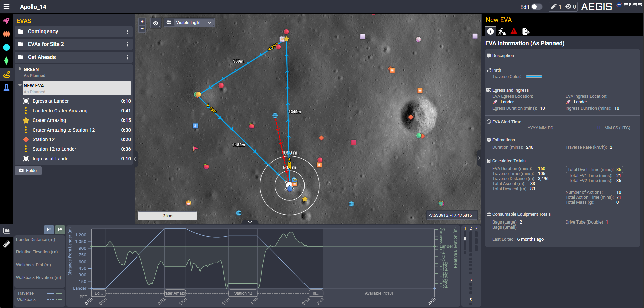Toggle Relative Elevation (m) series
This screenshot has height=308, width=644.
37,252
